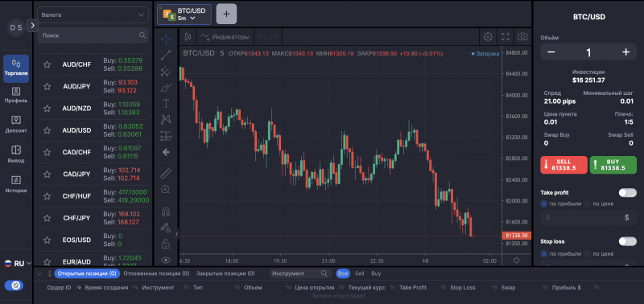Click the search magnifier in the Поиск field

coord(142,35)
